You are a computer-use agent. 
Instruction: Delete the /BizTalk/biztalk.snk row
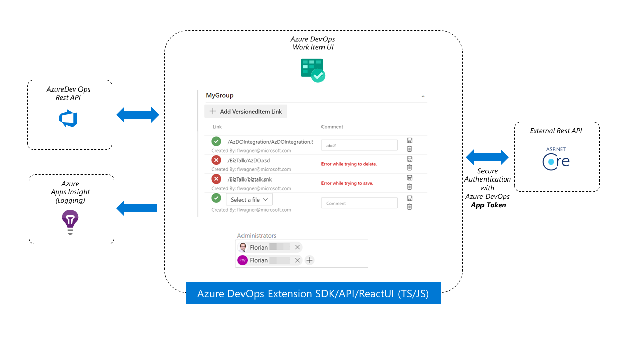[409, 187]
